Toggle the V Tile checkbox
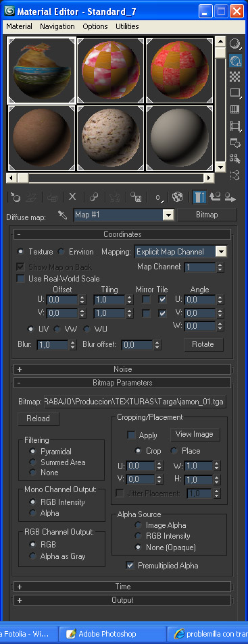This screenshot has width=248, height=644. 162,313
